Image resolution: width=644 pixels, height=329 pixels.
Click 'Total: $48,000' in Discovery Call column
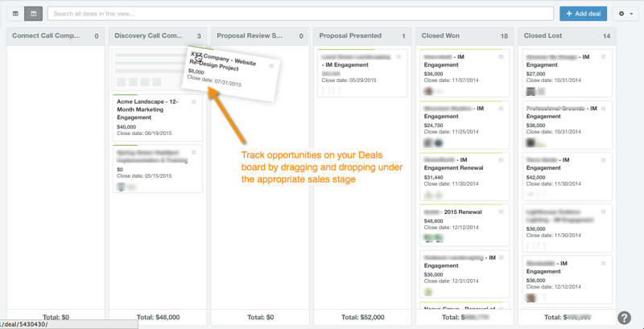(158, 317)
